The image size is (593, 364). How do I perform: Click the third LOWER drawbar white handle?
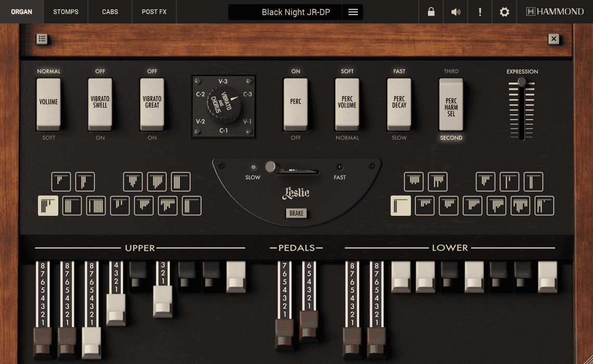[401, 277]
